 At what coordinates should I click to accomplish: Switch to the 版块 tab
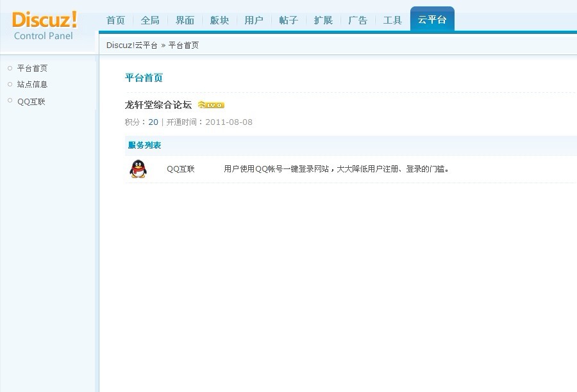(219, 20)
